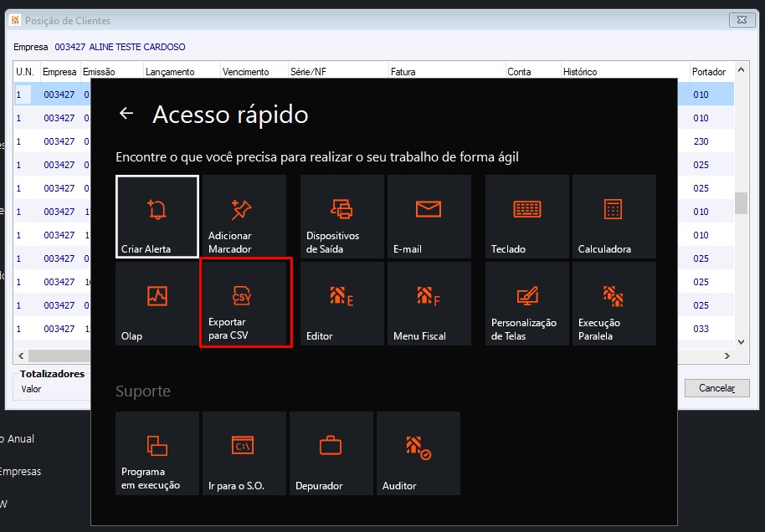
Task: Click the Empresa column header
Action: point(60,72)
